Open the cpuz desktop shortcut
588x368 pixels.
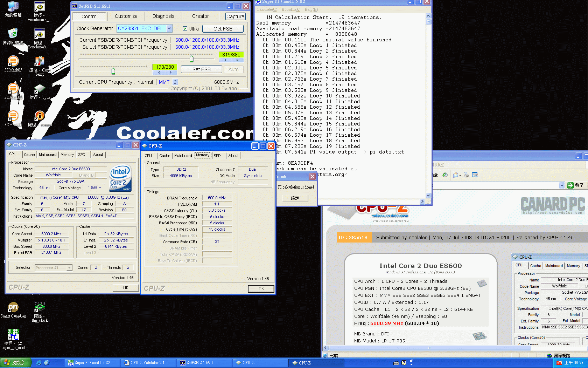pos(40,91)
